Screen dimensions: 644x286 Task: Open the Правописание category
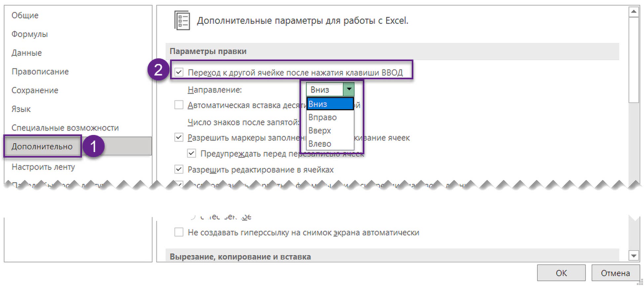coord(40,72)
